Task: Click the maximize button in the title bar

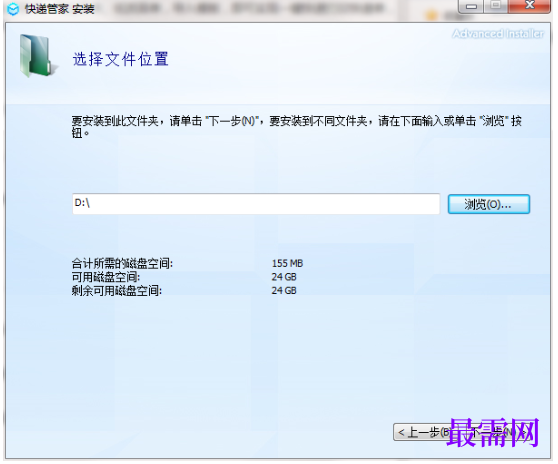Action: (496, 6)
